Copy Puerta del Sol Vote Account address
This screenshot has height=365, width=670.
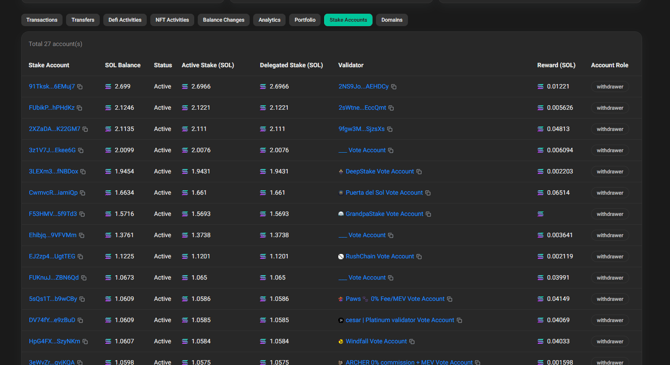pos(428,193)
